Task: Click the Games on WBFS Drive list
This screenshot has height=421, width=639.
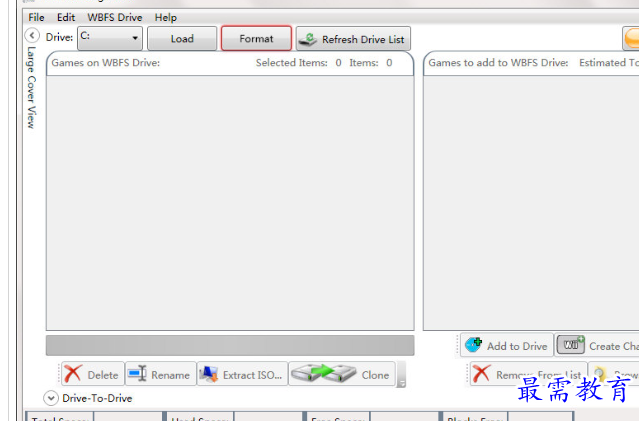Action: pos(230,203)
